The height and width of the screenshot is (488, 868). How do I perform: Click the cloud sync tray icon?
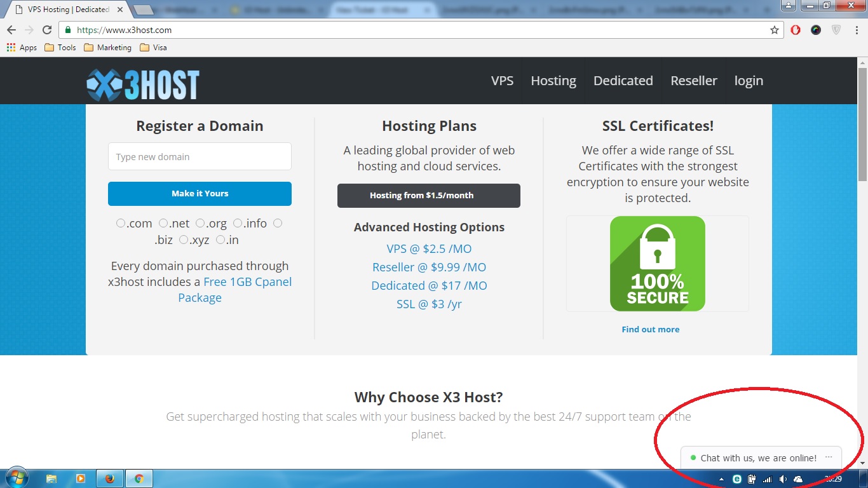click(x=798, y=479)
